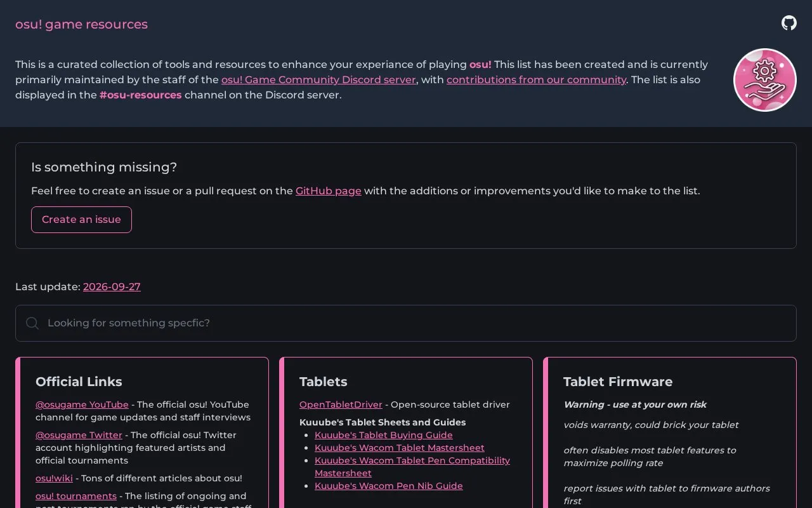Open the 2026-09-27 last update link
812x508 pixels.
pos(112,287)
